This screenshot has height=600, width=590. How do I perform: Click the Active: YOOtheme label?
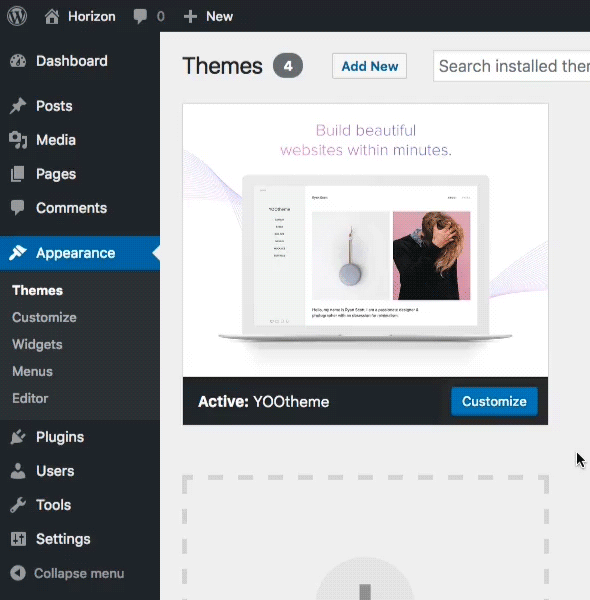pos(264,402)
